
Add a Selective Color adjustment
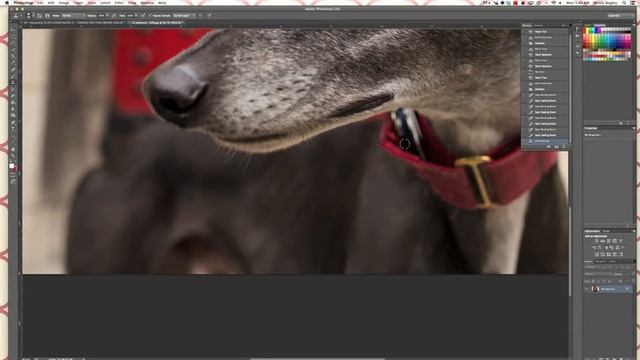coord(614,254)
